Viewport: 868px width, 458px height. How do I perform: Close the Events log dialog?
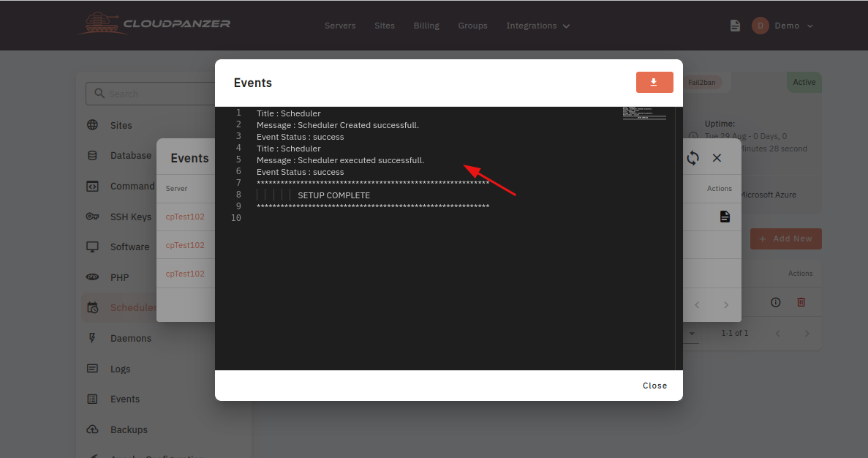tap(654, 386)
